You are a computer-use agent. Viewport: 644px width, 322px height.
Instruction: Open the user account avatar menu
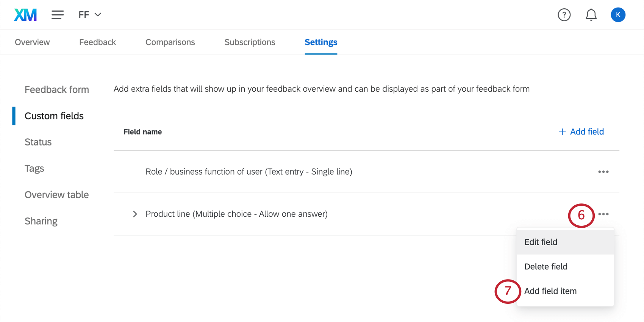pos(618,15)
